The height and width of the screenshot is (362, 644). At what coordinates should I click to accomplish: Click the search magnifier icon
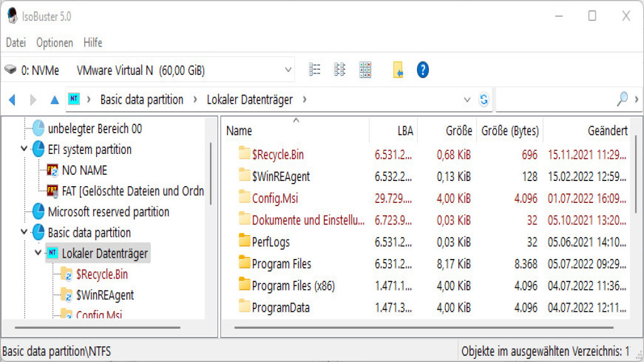622,99
